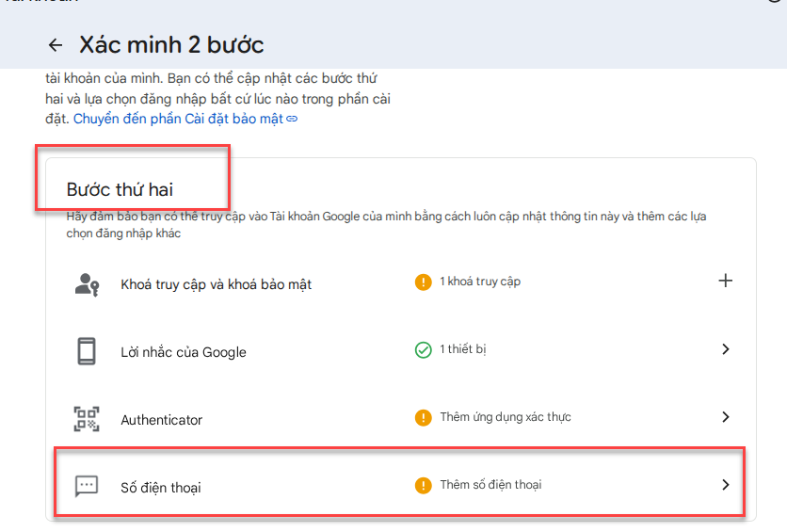Open the Authenticator option
The width and height of the screenshot is (787, 532).
[162, 420]
